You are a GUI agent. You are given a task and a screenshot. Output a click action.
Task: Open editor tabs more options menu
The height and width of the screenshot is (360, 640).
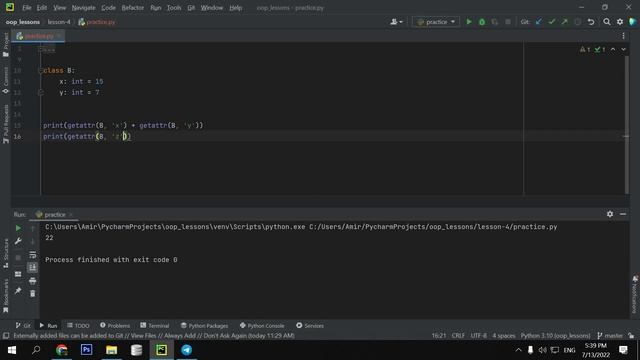[623, 36]
